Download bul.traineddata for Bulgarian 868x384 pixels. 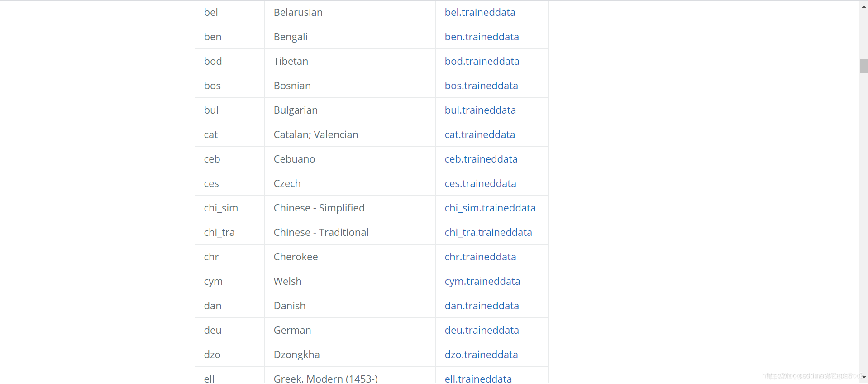(480, 110)
